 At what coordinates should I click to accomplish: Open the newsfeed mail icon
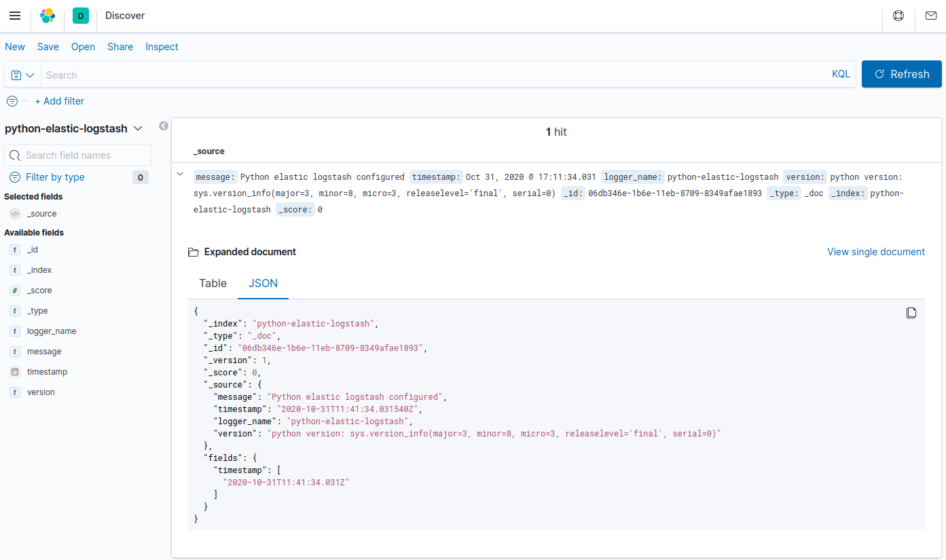(930, 16)
